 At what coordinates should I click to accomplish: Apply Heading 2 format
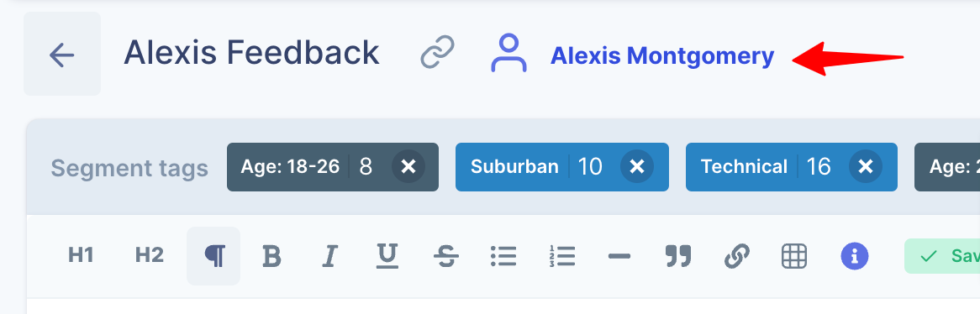150,255
